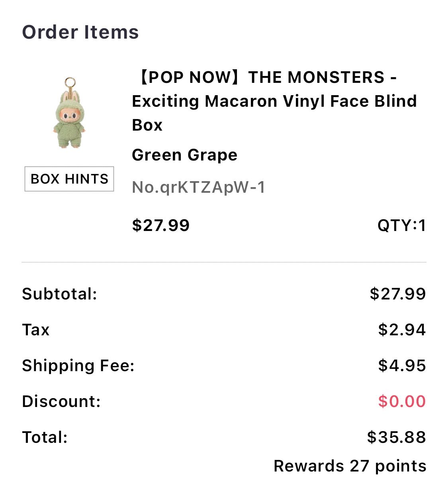Click the Discount label
448x495 pixels.
tap(61, 401)
